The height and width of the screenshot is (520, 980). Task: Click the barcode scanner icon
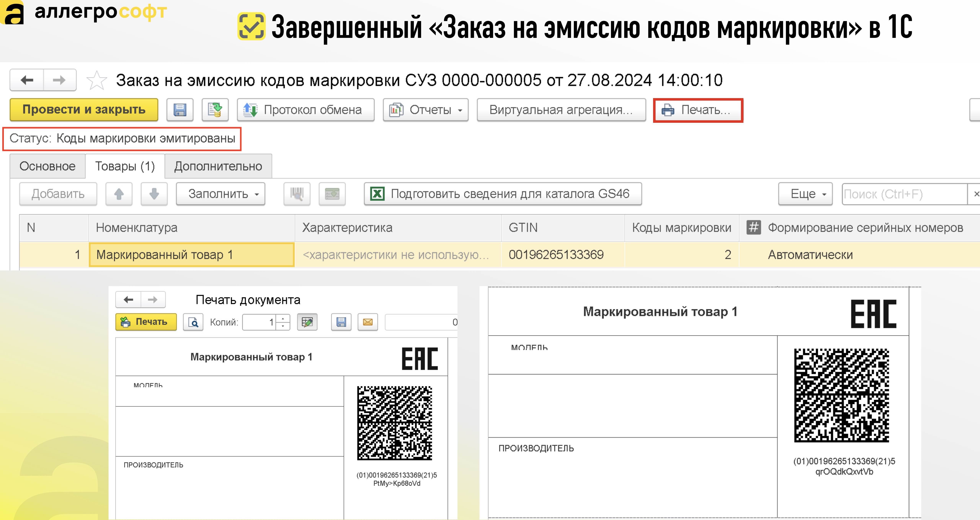point(297,194)
